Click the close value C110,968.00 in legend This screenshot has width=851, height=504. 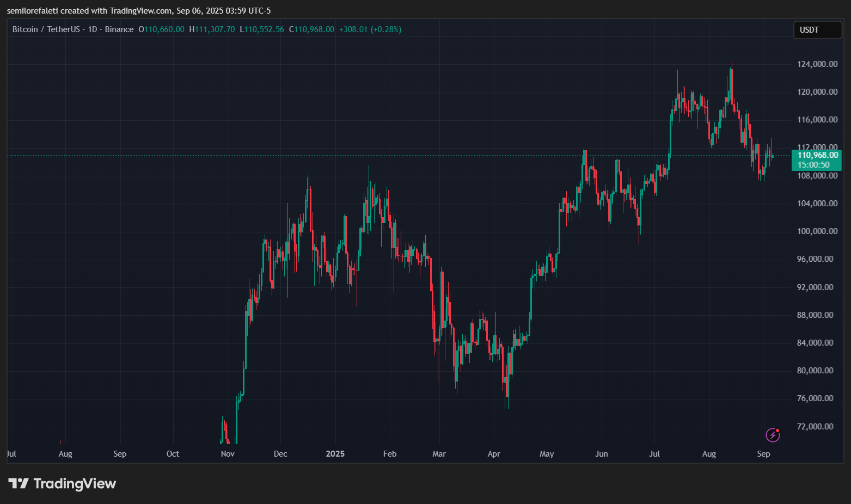[311, 29]
